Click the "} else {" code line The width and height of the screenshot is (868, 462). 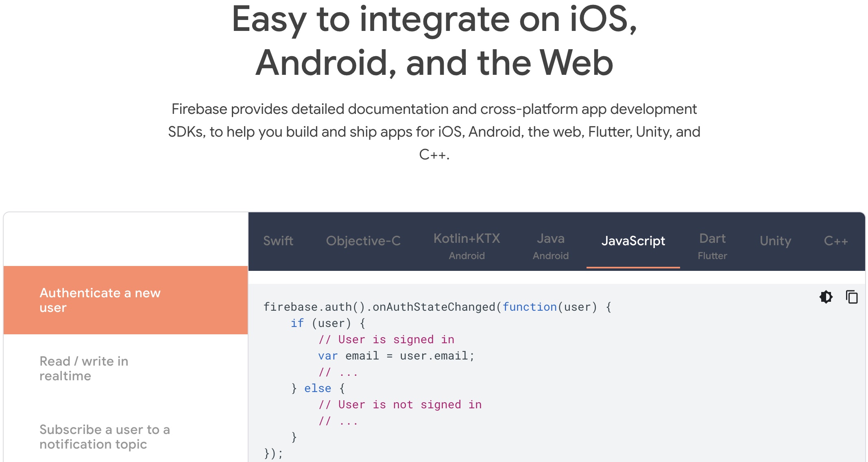point(318,388)
